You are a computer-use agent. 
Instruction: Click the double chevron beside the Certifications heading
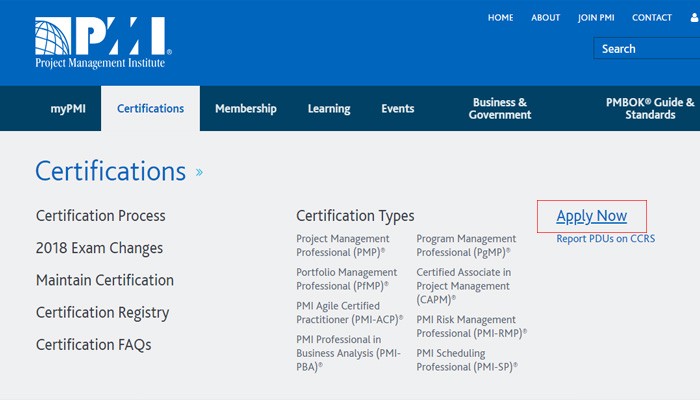tap(199, 172)
